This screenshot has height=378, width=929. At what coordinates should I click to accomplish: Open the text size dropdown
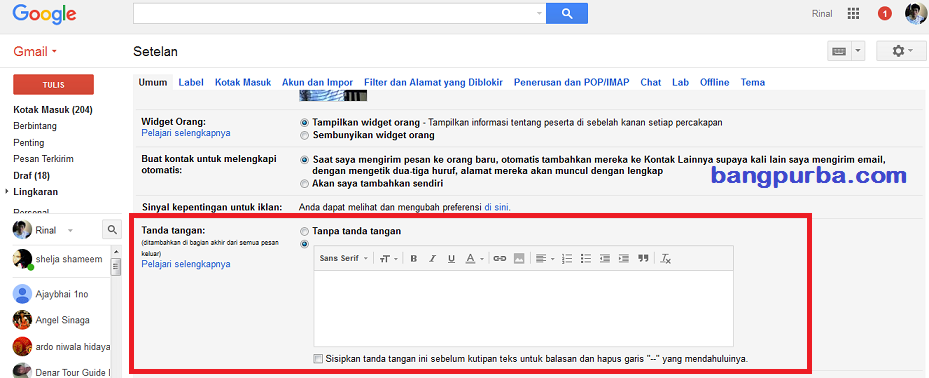coord(389,258)
